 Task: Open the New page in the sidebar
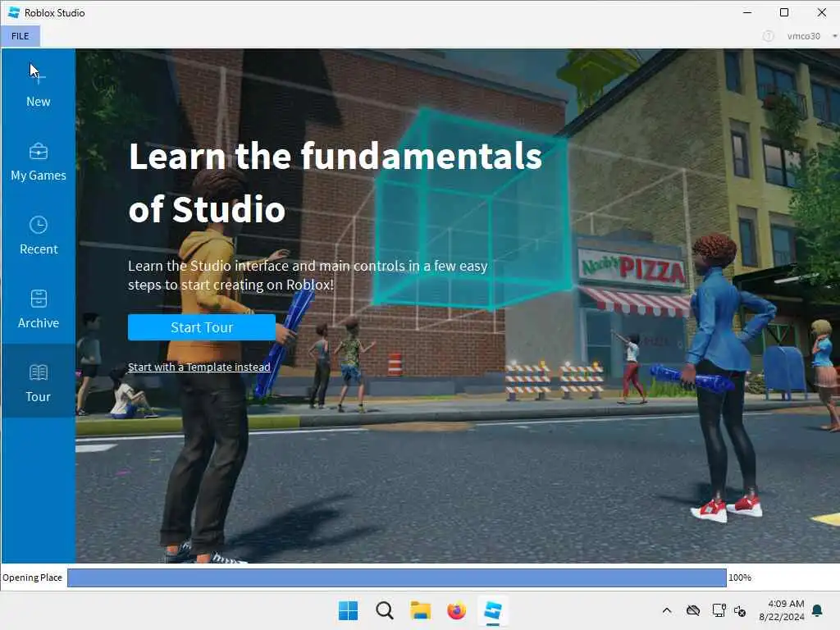pos(38,85)
